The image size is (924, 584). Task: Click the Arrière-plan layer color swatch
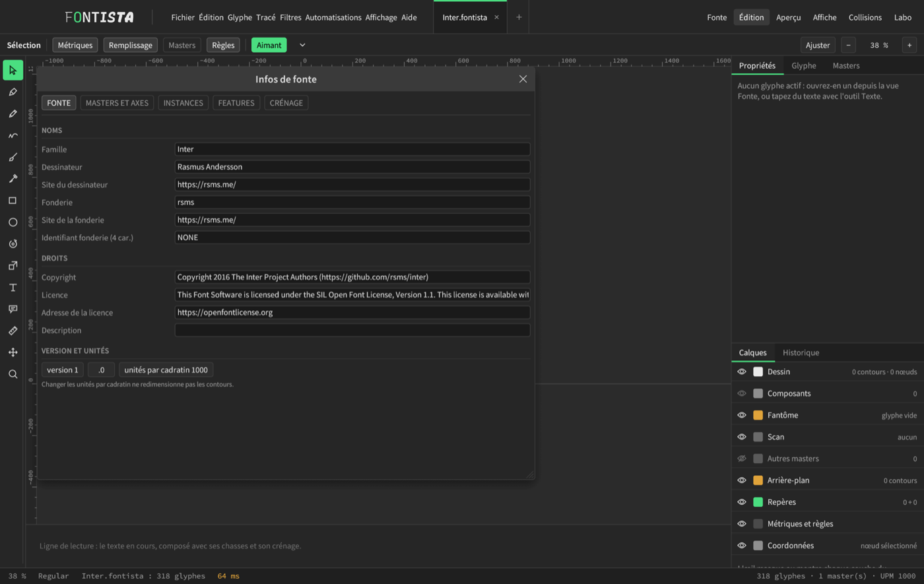pos(758,480)
